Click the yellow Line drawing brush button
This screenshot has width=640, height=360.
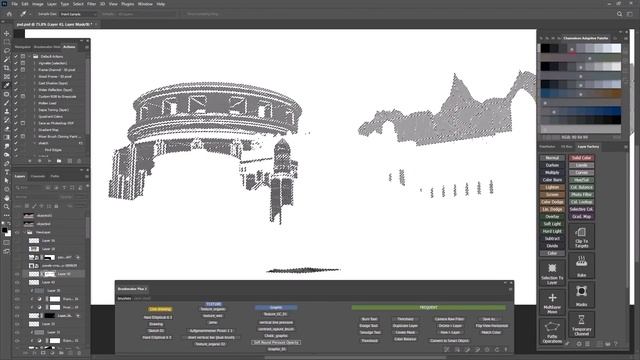pyautogui.click(x=160, y=309)
